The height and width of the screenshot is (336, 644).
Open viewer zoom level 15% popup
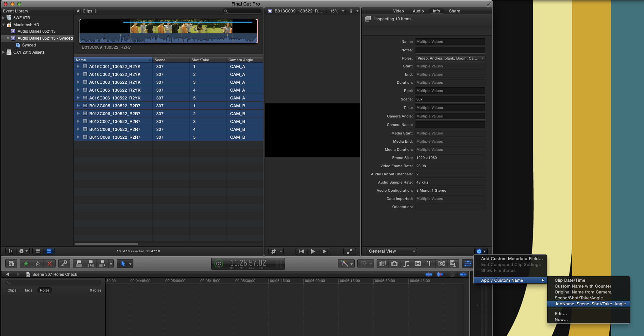337,11
